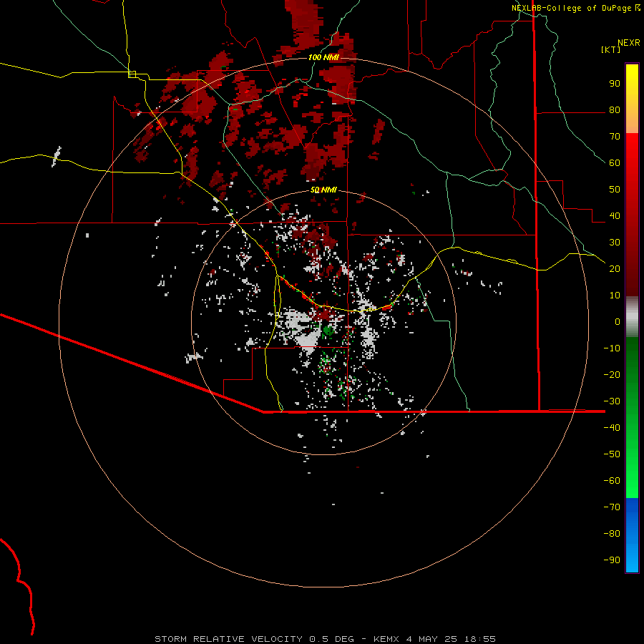Click the 50 value on the velocity scale
644x644 pixels.
click(x=615, y=190)
